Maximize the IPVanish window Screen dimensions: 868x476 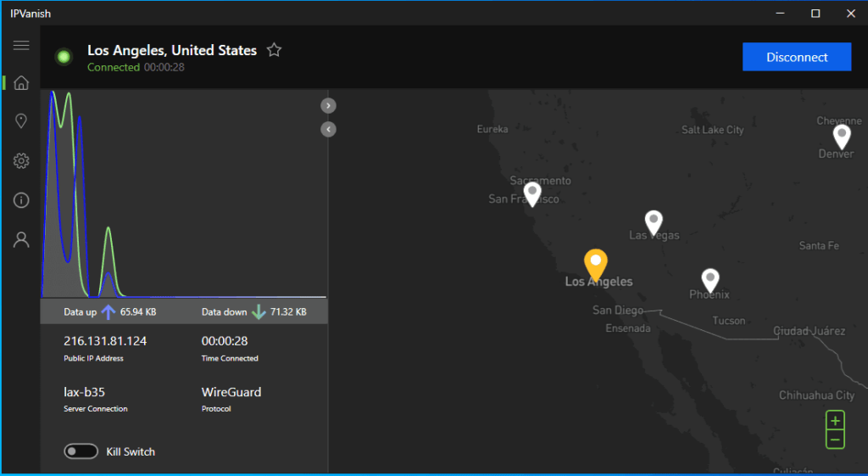point(815,14)
